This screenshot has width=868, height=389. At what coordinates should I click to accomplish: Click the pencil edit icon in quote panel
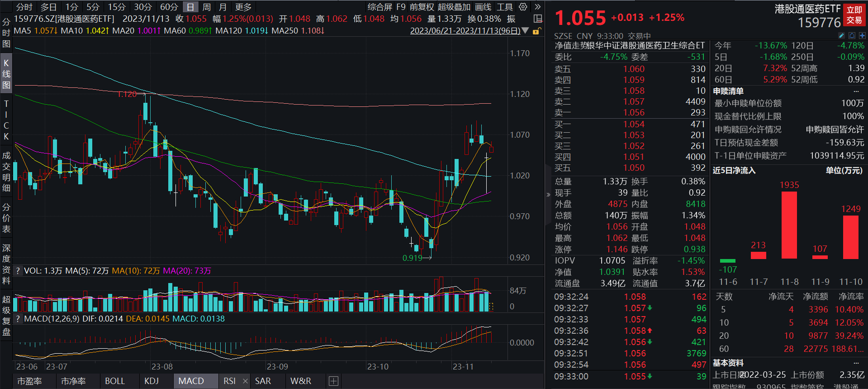point(841,35)
